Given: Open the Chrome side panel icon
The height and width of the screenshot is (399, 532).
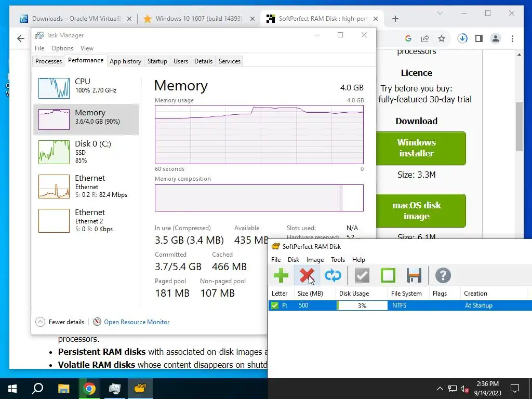Looking at the screenshot, I should click(478, 38).
